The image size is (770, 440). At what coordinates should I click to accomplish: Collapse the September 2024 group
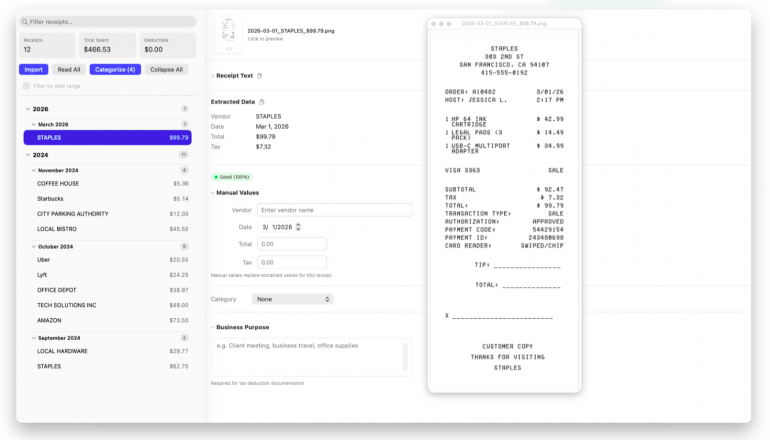(x=33, y=338)
